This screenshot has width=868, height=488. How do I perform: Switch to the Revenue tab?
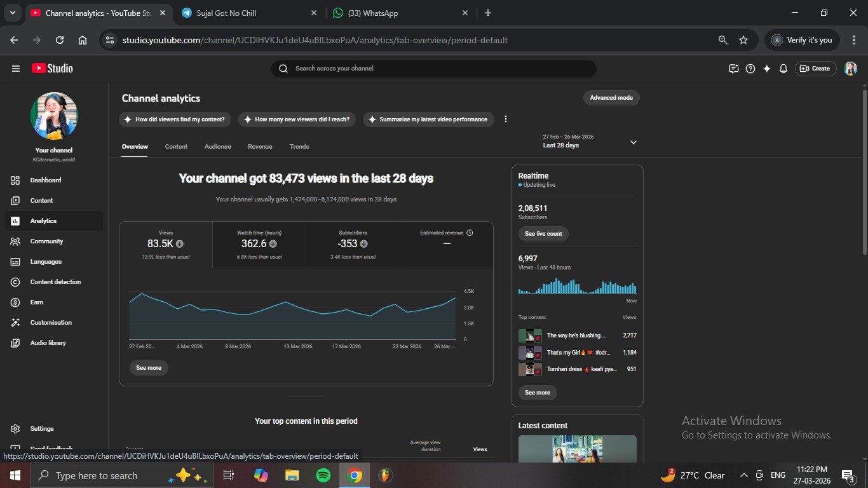point(260,147)
